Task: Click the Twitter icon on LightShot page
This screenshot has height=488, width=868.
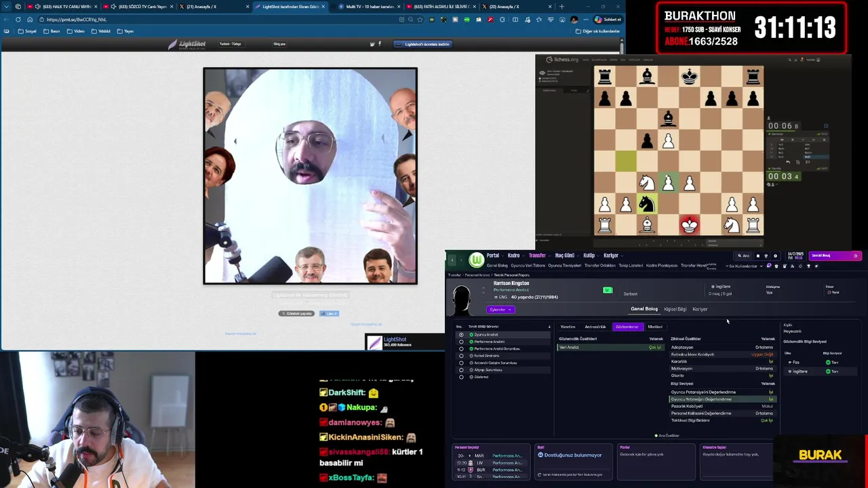Action: click(x=372, y=44)
